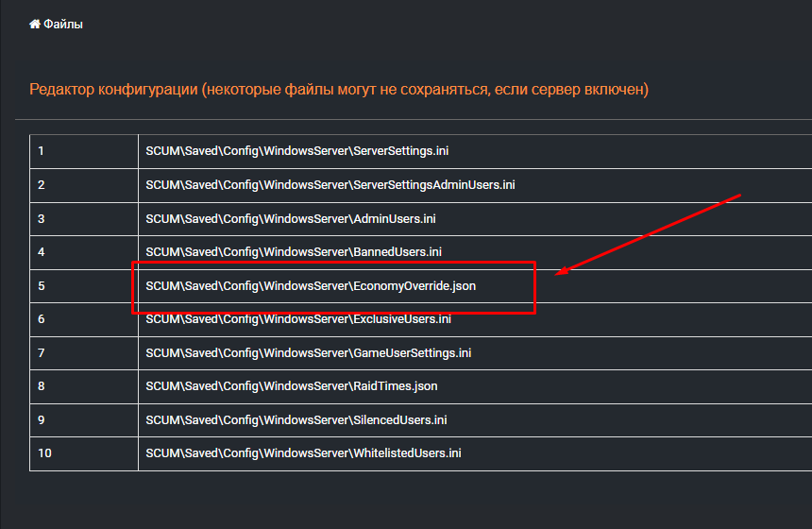Open the Файлы breadcrumb link
The width and height of the screenshot is (812, 529).
(63, 25)
